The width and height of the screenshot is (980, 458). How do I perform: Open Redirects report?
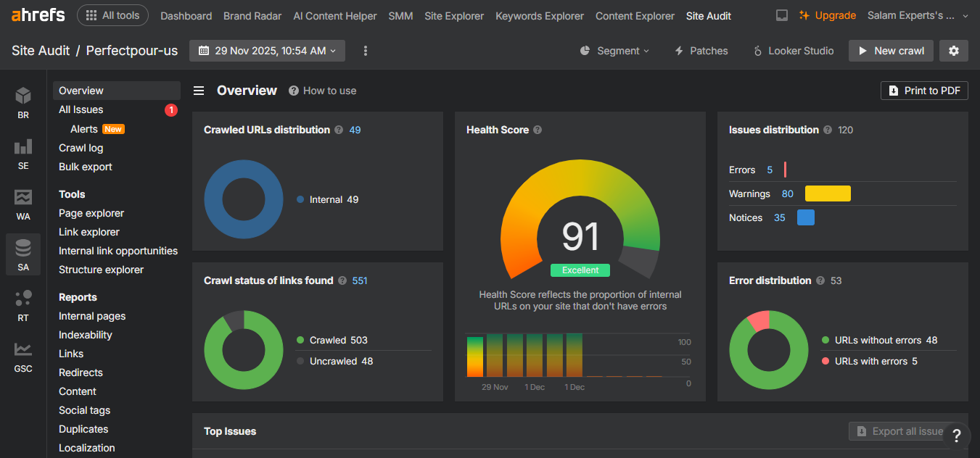81,372
